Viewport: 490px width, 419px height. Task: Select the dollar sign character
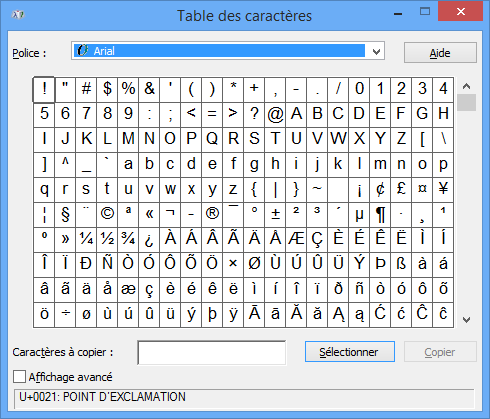(107, 89)
